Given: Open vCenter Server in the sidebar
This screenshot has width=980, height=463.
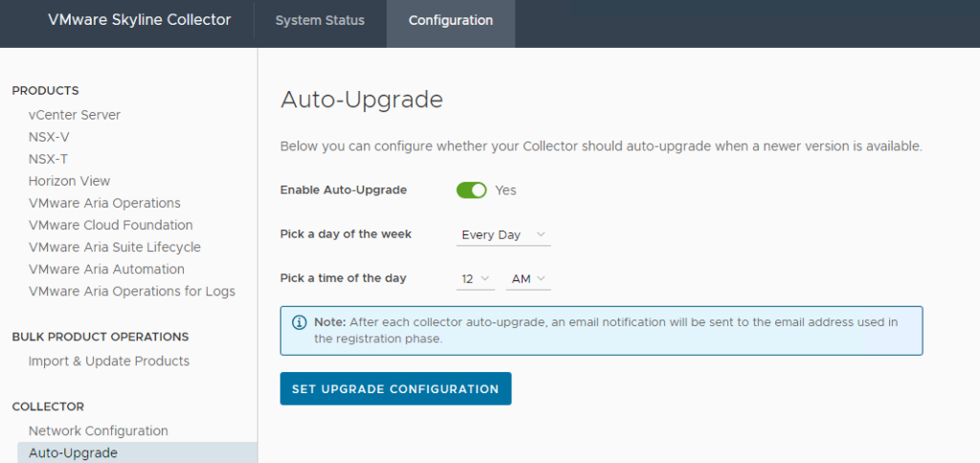Looking at the screenshot, I should pos(75,115).
